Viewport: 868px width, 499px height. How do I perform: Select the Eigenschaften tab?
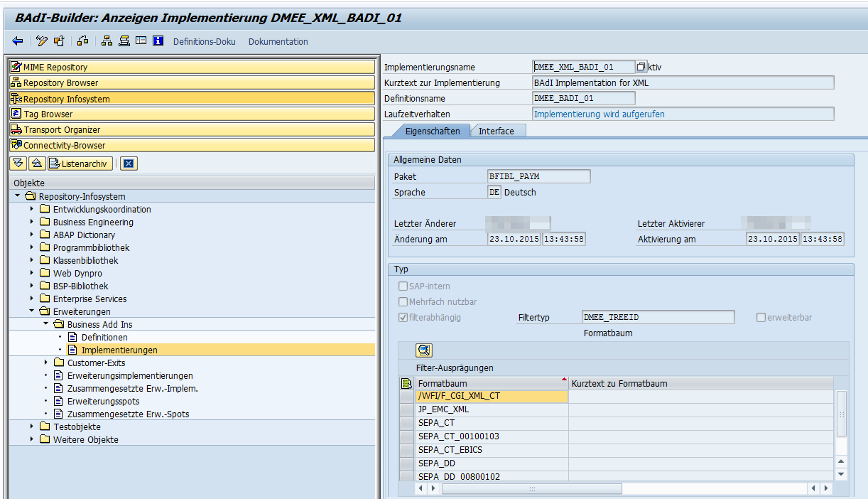pyautogui.click(x=433, y=131)
